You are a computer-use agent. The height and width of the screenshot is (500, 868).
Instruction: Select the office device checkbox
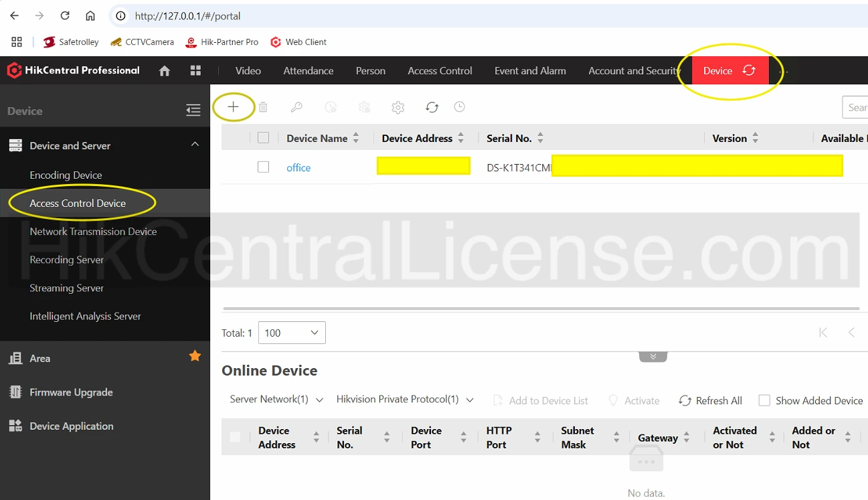(x=263, y=167)
